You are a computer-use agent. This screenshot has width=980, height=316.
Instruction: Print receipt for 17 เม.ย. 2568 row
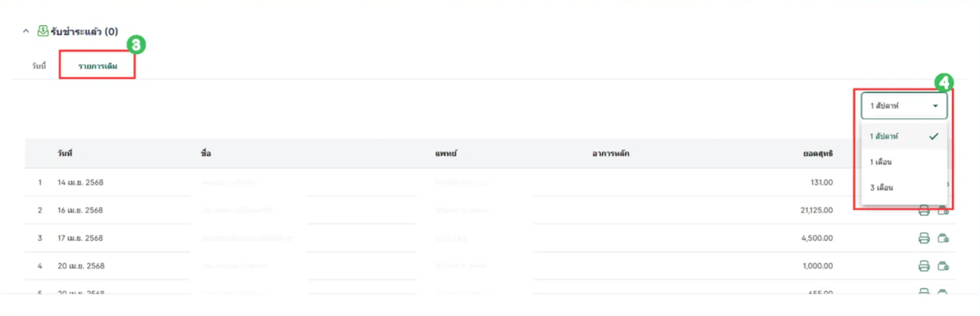click(x=924, y=238)
